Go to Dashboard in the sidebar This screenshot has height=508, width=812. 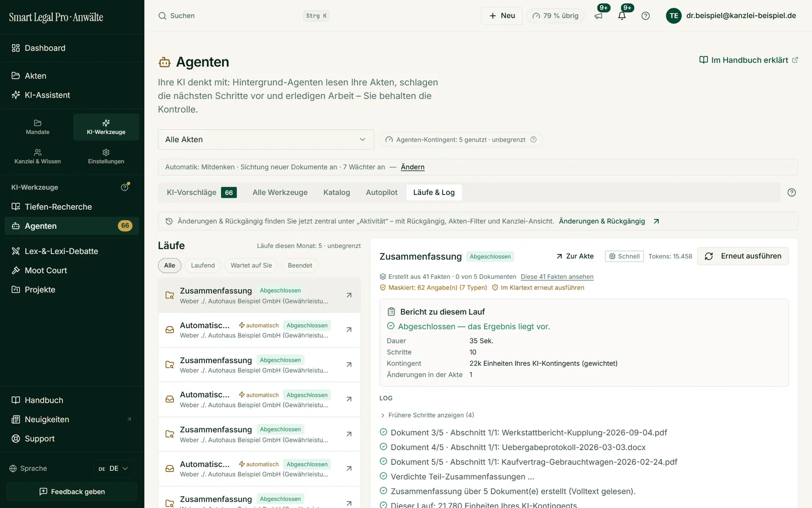tap(72, 48)
